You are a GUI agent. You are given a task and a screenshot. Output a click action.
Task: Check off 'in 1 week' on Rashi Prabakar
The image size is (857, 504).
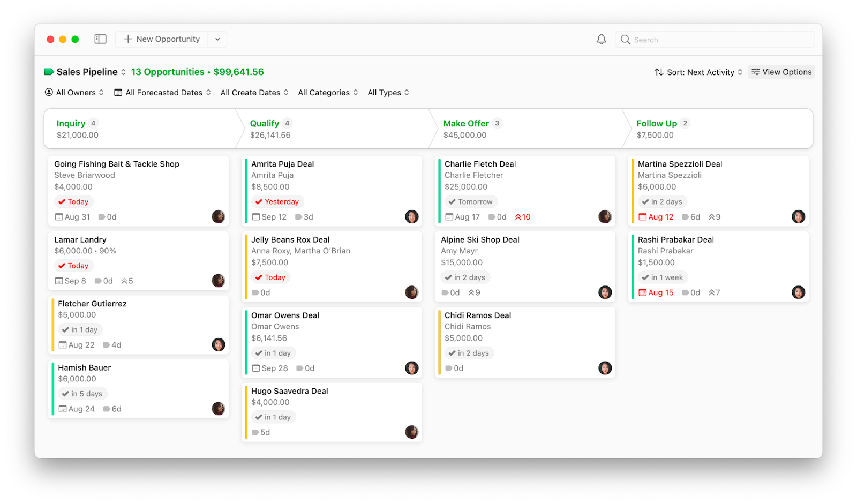tap(645, 277)
